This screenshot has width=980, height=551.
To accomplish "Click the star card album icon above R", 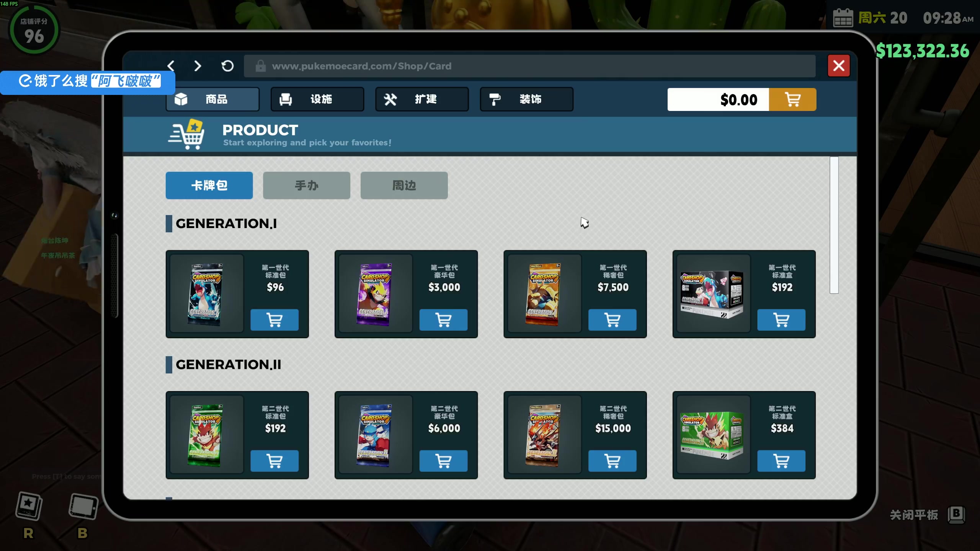I will click(29, 506).
